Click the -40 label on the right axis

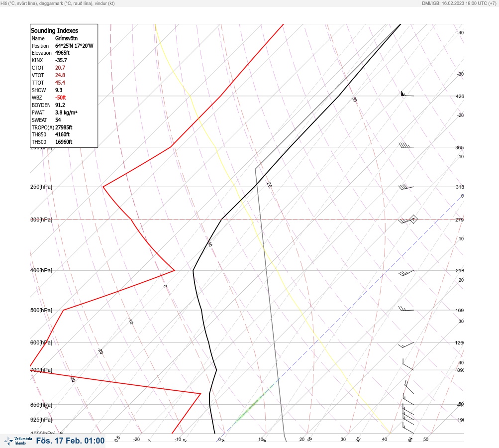pyautogui.click(x=461, y=32)
